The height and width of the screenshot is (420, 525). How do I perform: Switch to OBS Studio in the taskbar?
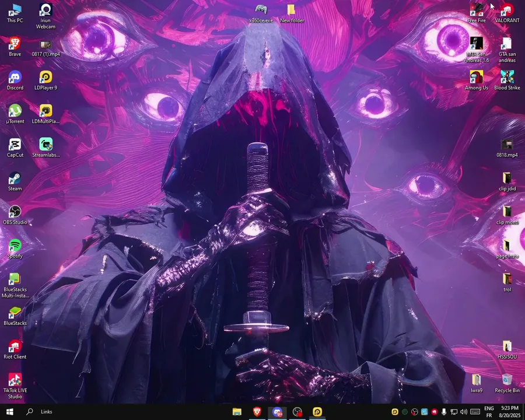pos(297,412)
